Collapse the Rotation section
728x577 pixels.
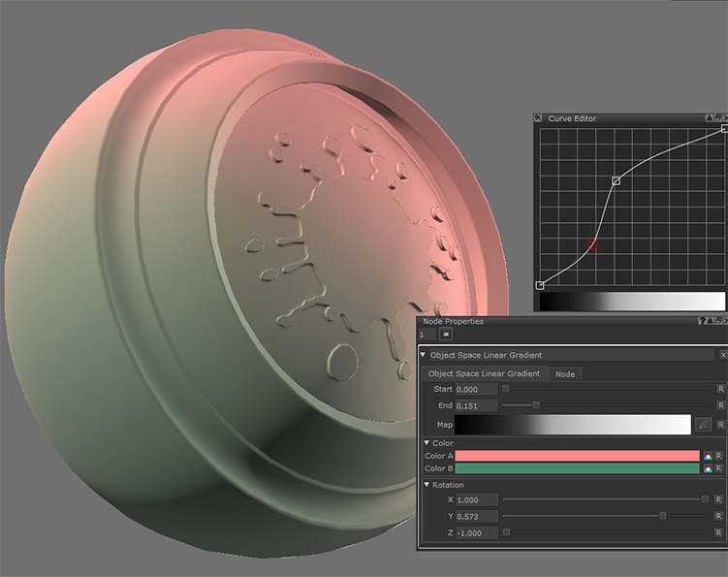427,485
